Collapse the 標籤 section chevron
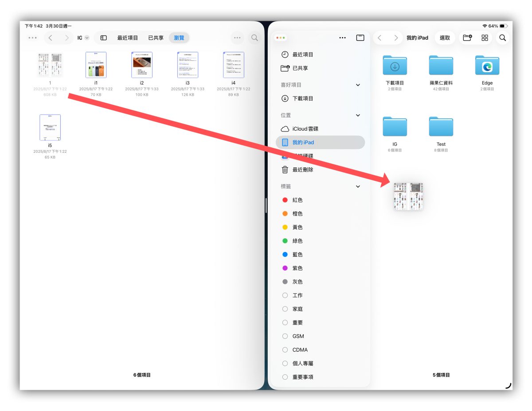 358,186
